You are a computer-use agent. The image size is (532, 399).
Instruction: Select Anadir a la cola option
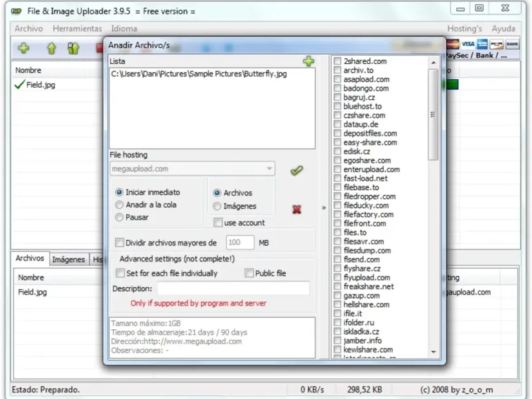click(119, 205)
